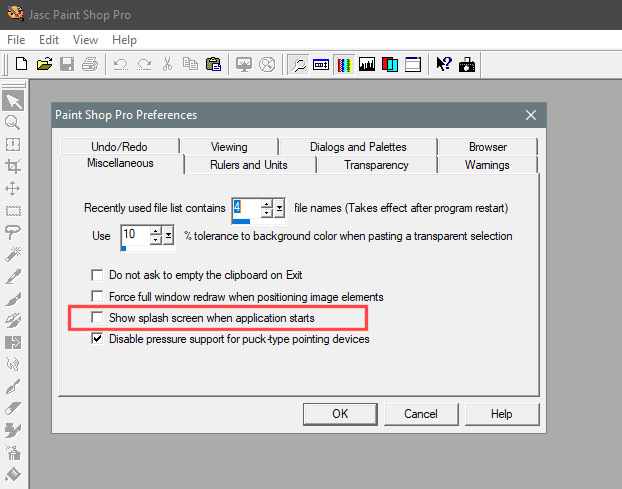Click the New image toolbar icon
This screenshot has width=622, height=489.
click(21, 64)
